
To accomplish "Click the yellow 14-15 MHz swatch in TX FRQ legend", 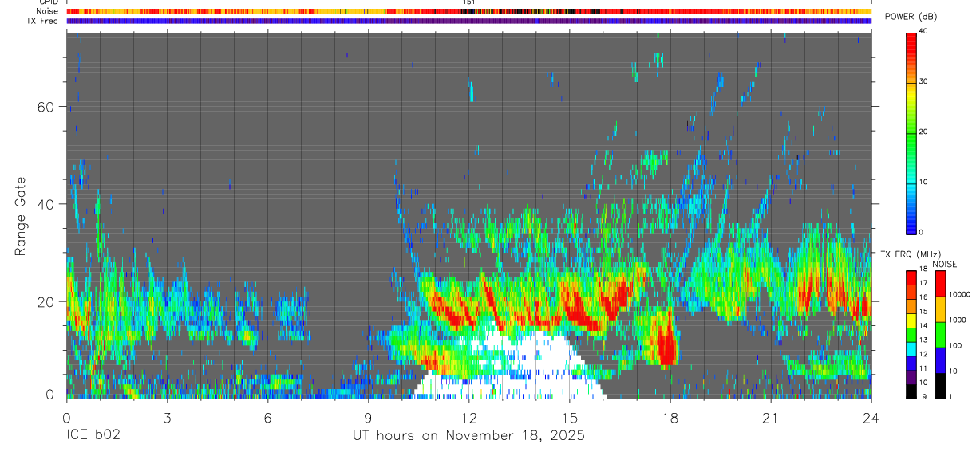I will pyautogui.click(x=911, y=320).
